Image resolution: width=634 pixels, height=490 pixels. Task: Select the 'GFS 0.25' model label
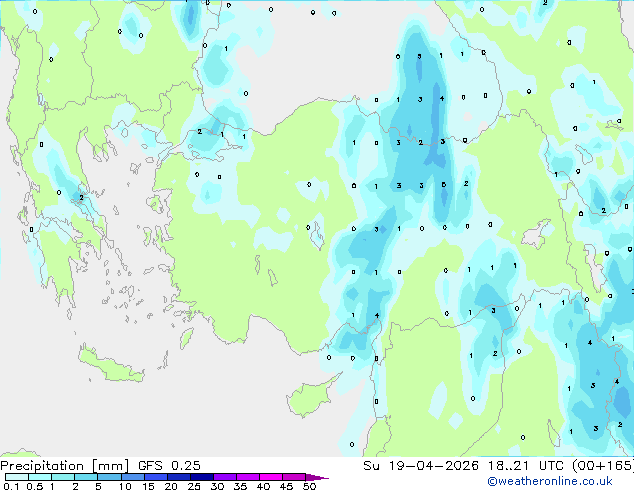(x=169, y=466)
